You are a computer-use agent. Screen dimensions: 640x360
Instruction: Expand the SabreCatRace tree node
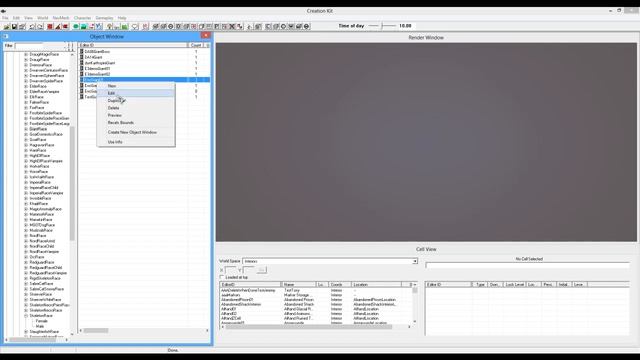(x=26, y=284)
